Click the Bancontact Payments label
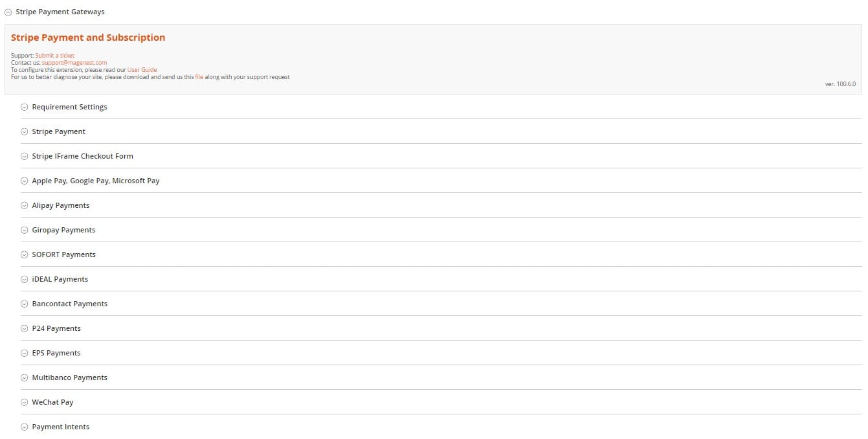Viewport: 868px width, 439px height. coord(70,304)
